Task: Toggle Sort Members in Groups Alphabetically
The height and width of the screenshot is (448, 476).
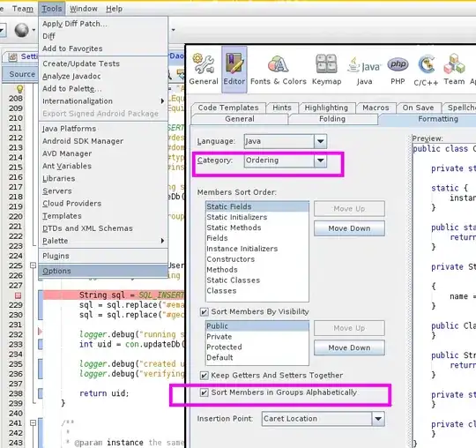Action: point(204,392)
